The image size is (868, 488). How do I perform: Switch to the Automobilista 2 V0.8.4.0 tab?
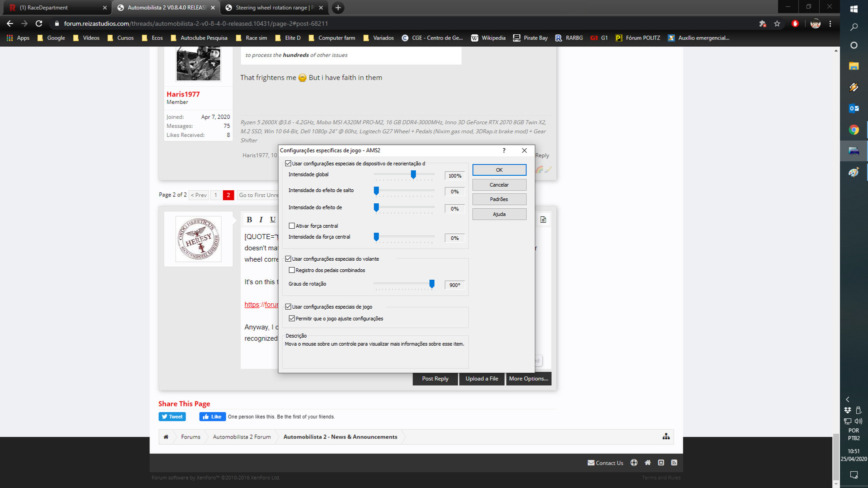(166, 7)
